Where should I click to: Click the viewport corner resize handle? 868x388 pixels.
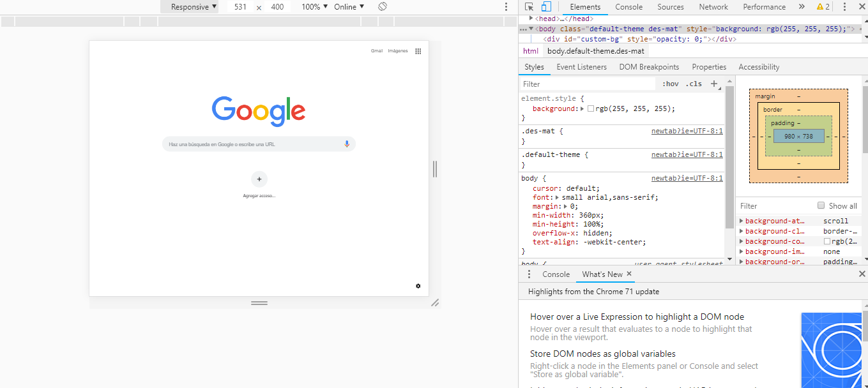pyautogui.click(x=435, y=302)
